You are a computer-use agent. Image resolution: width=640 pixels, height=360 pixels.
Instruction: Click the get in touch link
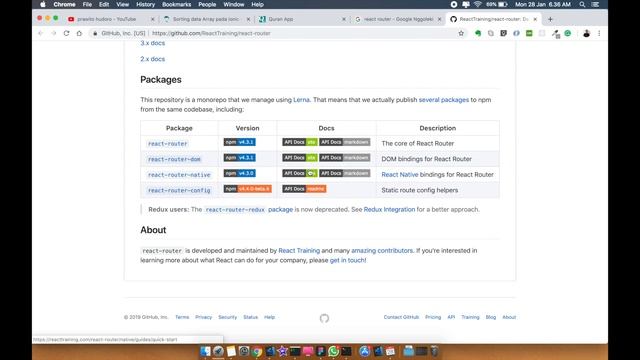pos(348,260)
